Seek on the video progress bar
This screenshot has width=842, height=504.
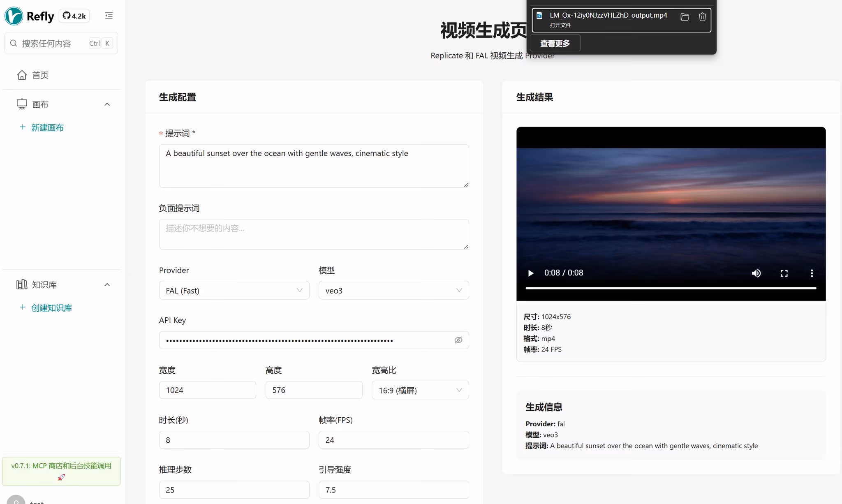[x=671, y=288]
